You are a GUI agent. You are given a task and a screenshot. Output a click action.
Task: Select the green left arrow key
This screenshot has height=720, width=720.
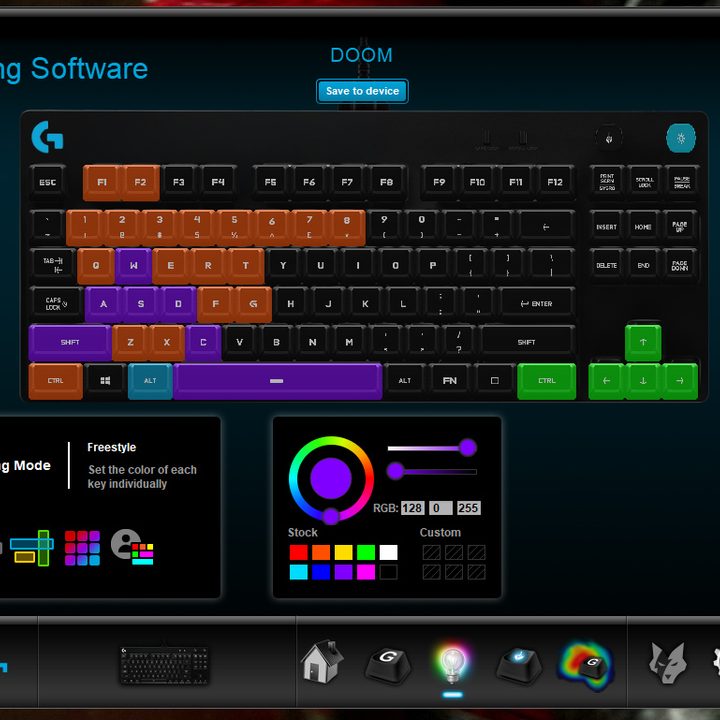[606, 381]
